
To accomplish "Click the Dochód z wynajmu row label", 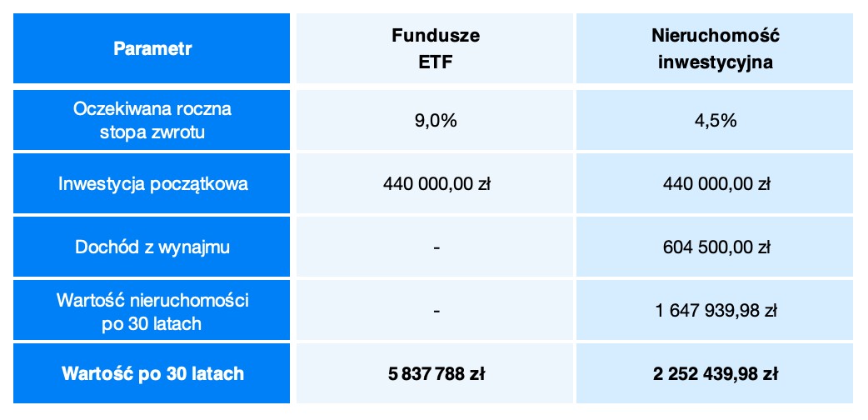I will tap(152, 247).
